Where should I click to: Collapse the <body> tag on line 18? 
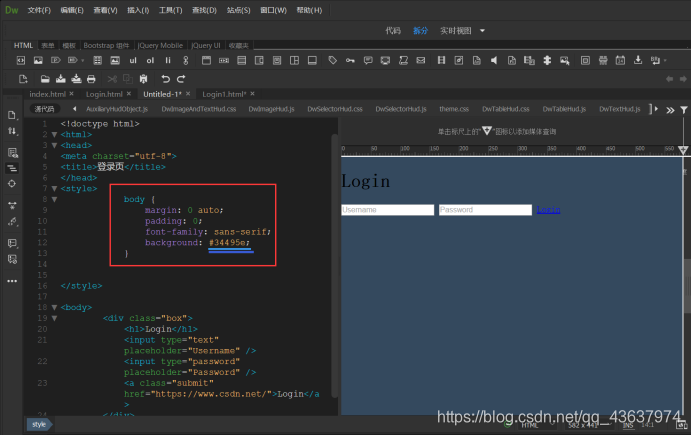(54, 307)
